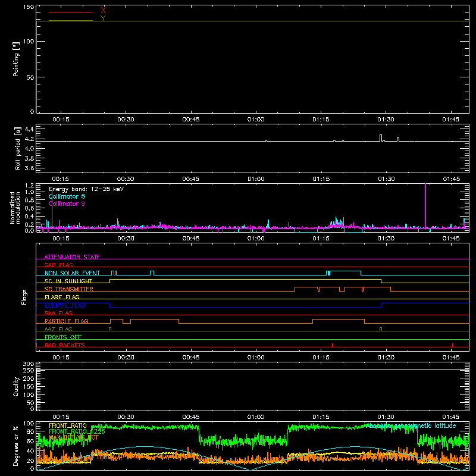The height and width of the screenshot is (476, 476).
Task: Click the 0.4 tick on modulation axis
Action: point(29,217)
